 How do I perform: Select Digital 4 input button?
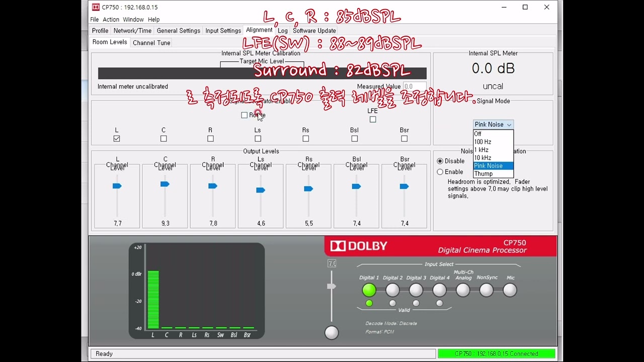tap(439, 290)
